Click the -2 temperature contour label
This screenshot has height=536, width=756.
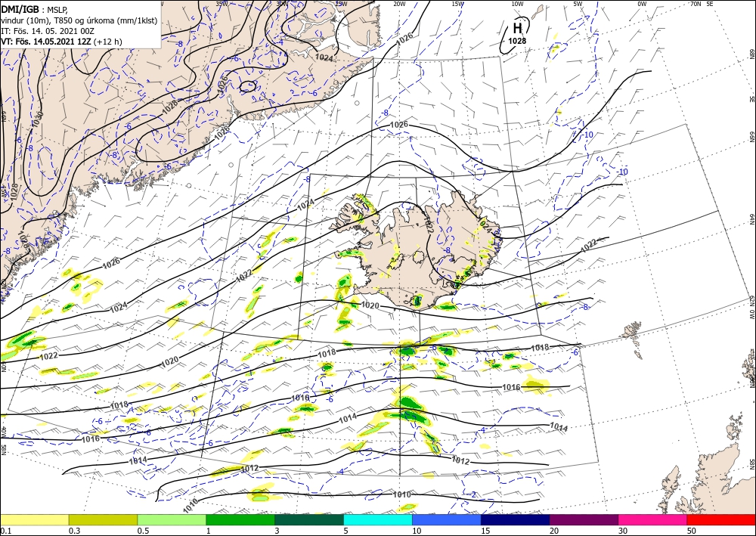(473, 495)
